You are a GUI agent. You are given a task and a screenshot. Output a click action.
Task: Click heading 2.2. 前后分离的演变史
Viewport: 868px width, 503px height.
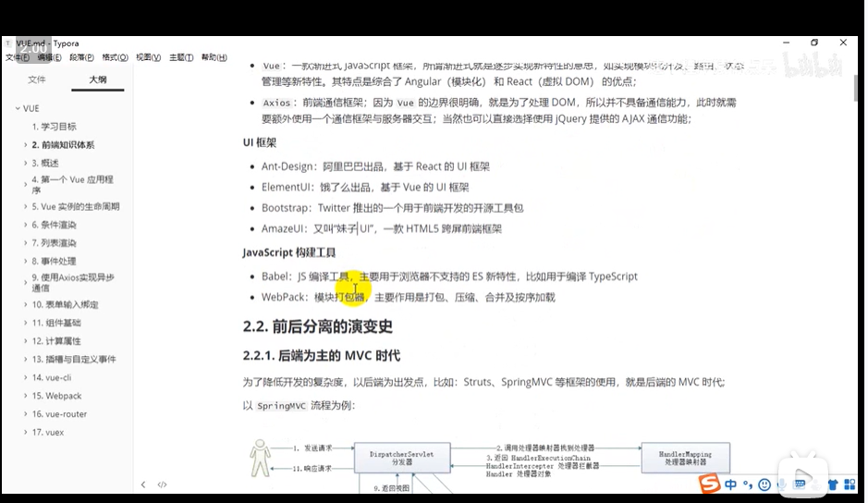click(318, 326)
